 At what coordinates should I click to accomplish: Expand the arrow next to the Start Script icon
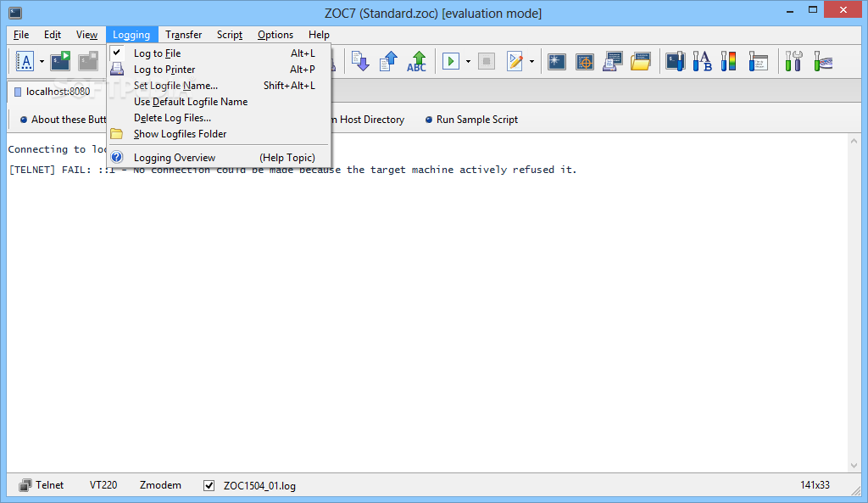point(468,61)
